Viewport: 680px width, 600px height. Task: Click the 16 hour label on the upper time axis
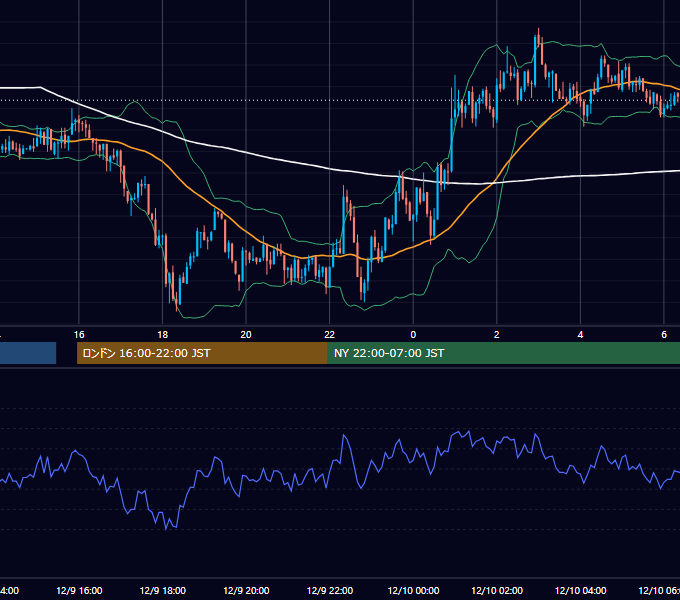[x=79, y=335]
